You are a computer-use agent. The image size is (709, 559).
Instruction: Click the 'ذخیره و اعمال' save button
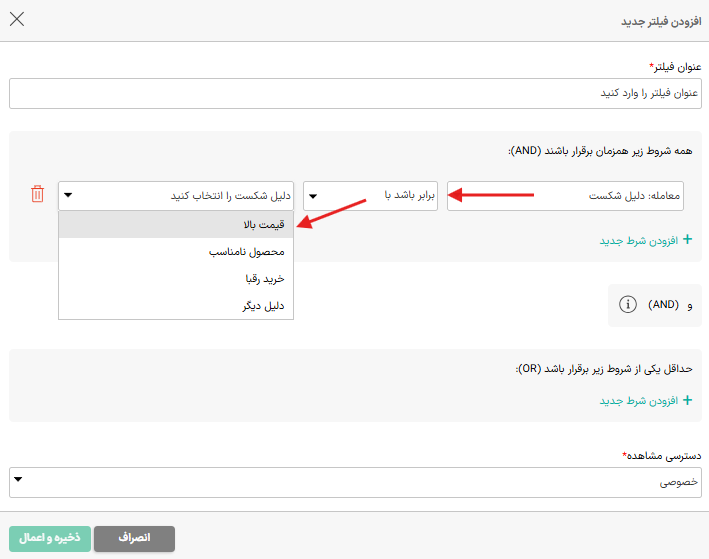[50, 538]
